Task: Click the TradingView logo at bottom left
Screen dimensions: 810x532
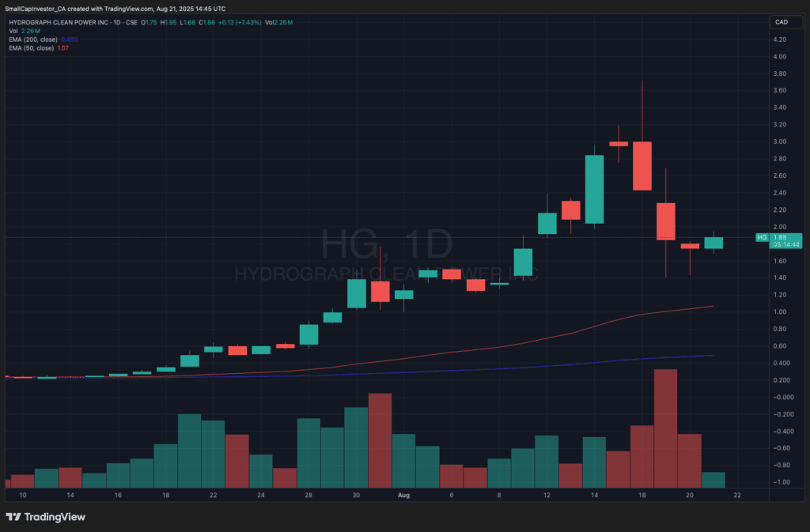Action: pyautogui.click(x=45, y=516)
